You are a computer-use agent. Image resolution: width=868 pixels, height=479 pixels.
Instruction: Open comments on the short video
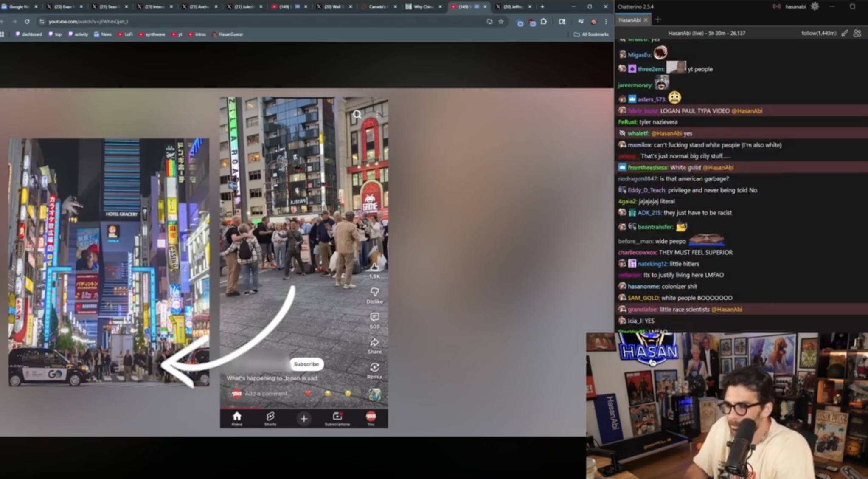coord(374,317)
